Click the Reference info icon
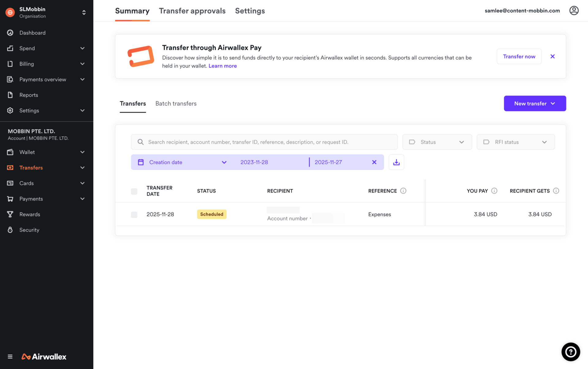Screen dimensions: 588x369 [x=403, y=191]
